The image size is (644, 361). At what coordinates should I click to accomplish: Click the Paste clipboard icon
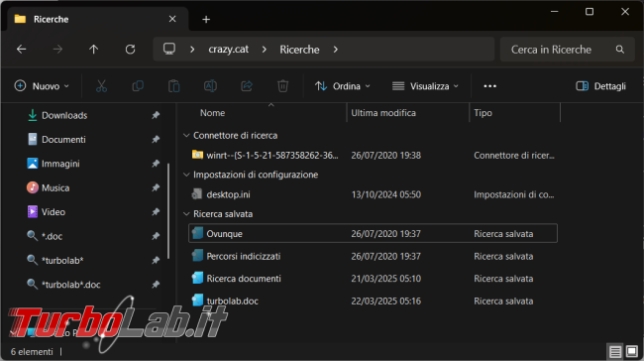(x=174, y=86)
